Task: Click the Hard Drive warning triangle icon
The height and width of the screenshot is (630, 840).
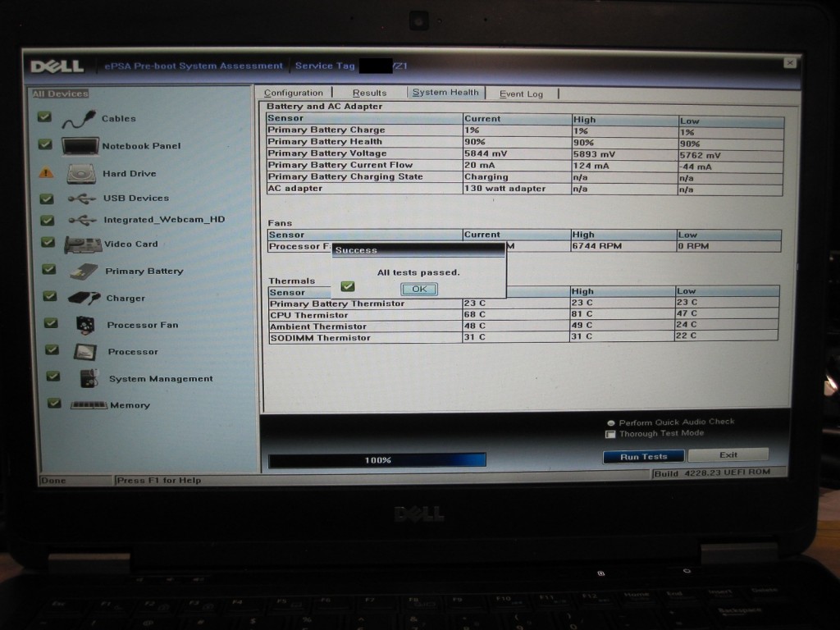Action: [x=46, y=173]
